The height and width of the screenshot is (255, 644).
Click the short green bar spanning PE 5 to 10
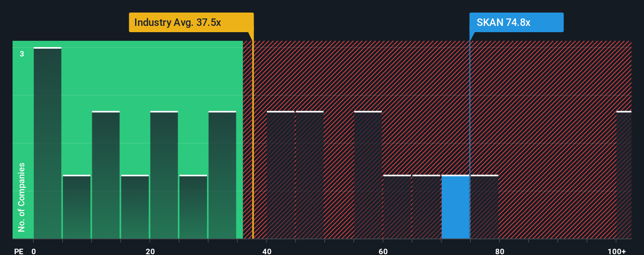[77, 207]
